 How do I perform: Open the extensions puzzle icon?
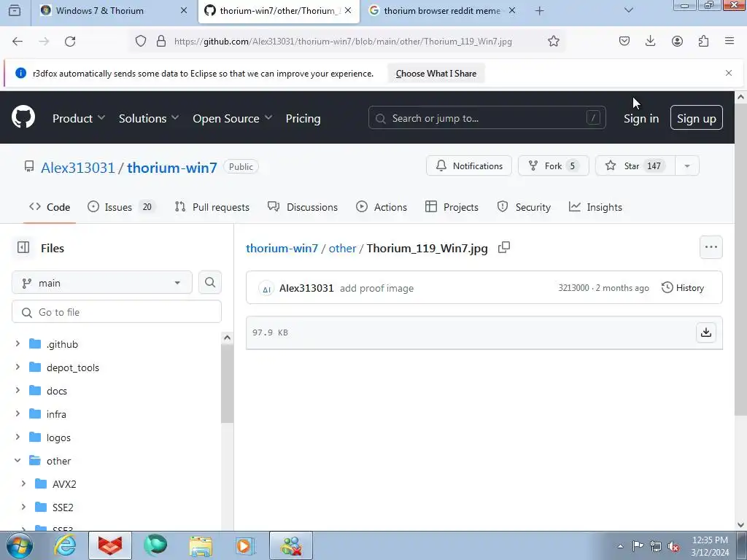pyautogui.click(x=703, y=42)
